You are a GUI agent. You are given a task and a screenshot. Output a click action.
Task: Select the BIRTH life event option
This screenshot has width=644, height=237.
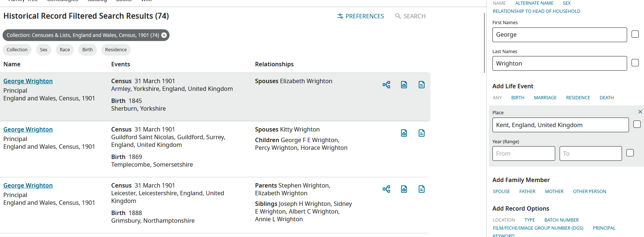(518, 98)
